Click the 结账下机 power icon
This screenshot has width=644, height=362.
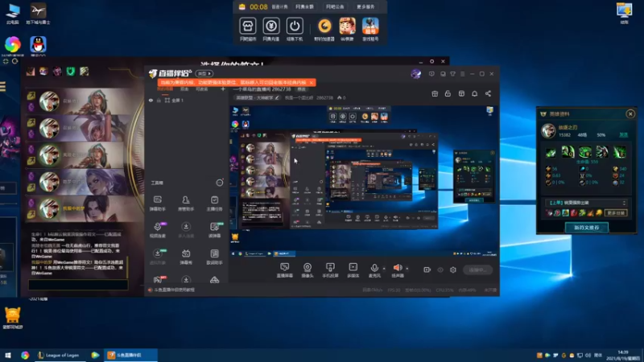294,27
